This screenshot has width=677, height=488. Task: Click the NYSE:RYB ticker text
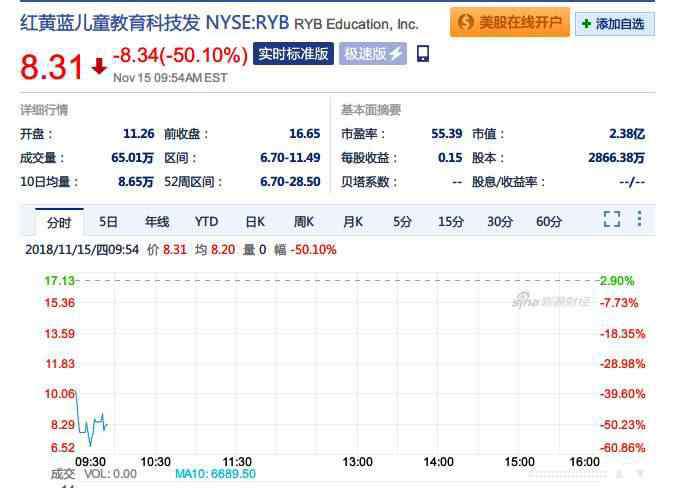point(247,23)
